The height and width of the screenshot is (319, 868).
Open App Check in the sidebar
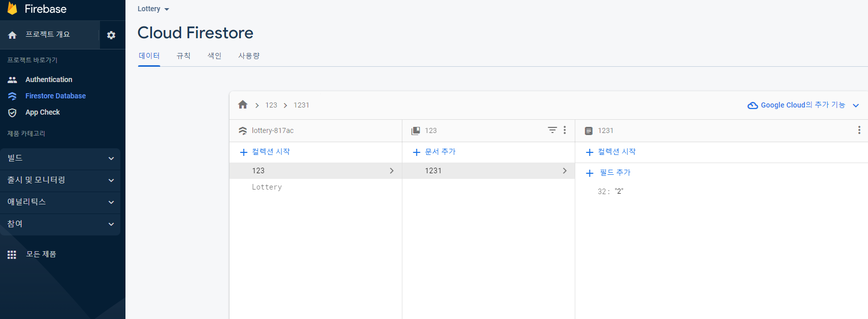pos(42,112)
